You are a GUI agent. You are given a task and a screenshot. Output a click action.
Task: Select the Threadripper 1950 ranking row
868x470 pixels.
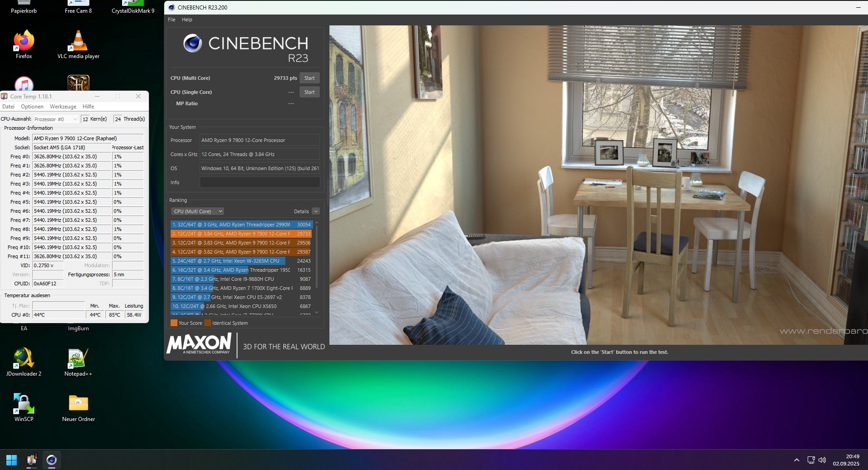point(241,270)
